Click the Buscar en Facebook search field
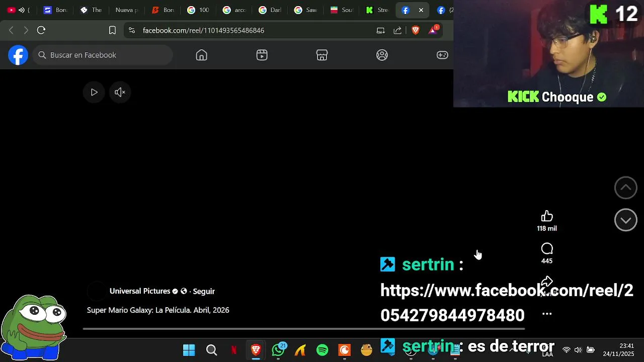644x362 pixels. tap(103, 55)
